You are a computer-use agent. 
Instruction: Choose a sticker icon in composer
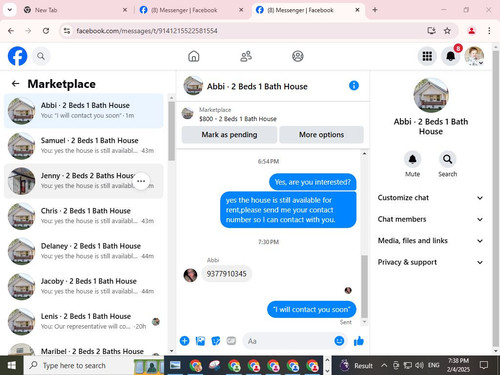point(216,341)
